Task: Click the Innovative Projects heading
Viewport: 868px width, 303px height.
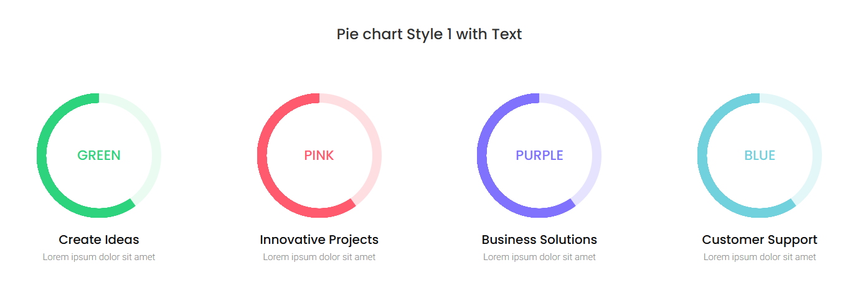Action: tap(319, 240)
